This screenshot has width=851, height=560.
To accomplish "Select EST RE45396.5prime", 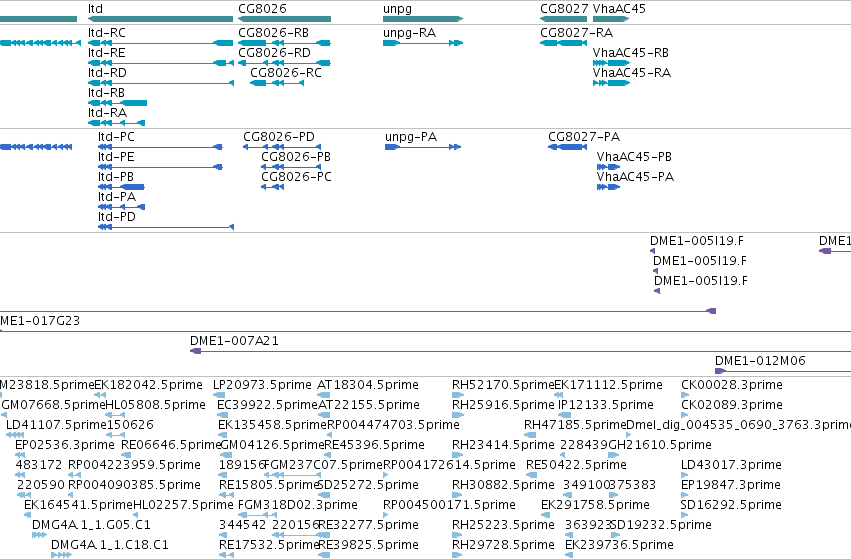I will (374, 445).
